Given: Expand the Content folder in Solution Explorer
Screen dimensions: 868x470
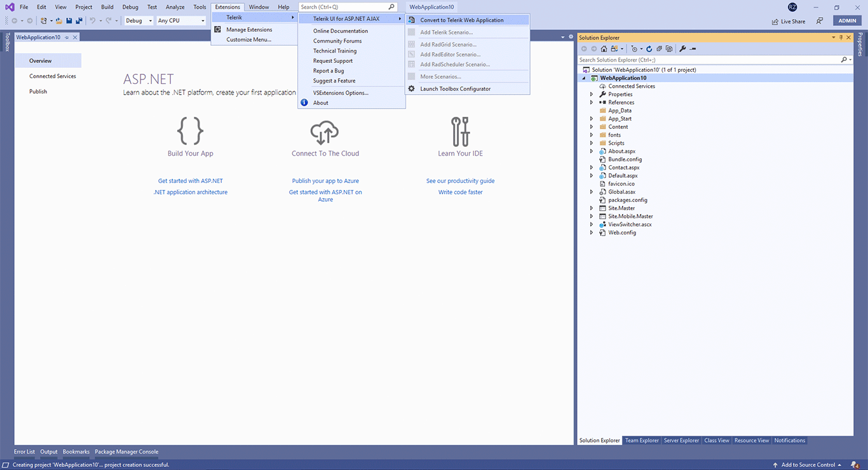Looking at the screenshot, I should (591, 126).
